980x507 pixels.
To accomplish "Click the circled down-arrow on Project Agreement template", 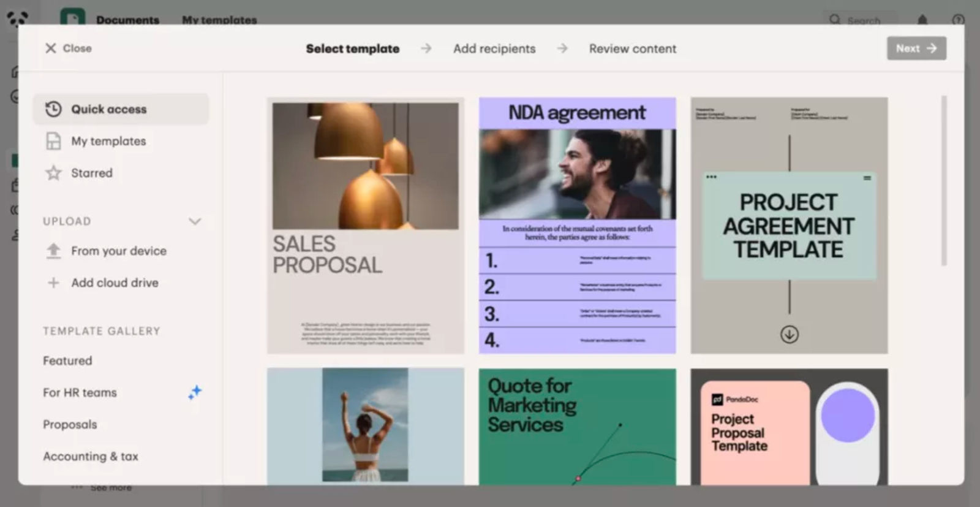I will click(789, 334).
